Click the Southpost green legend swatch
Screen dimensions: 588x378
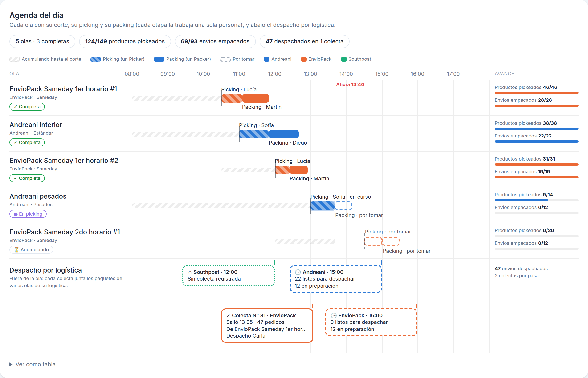click(344, 59)
